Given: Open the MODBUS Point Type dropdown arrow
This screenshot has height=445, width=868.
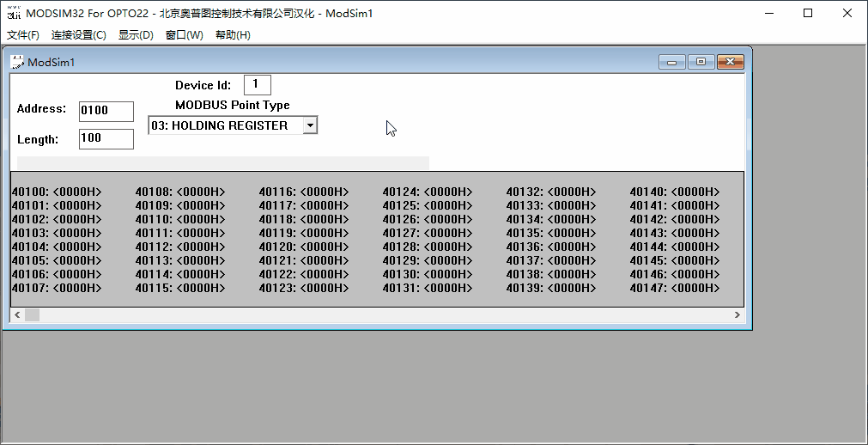Looking at the screenshot, I should click(310, 125).
